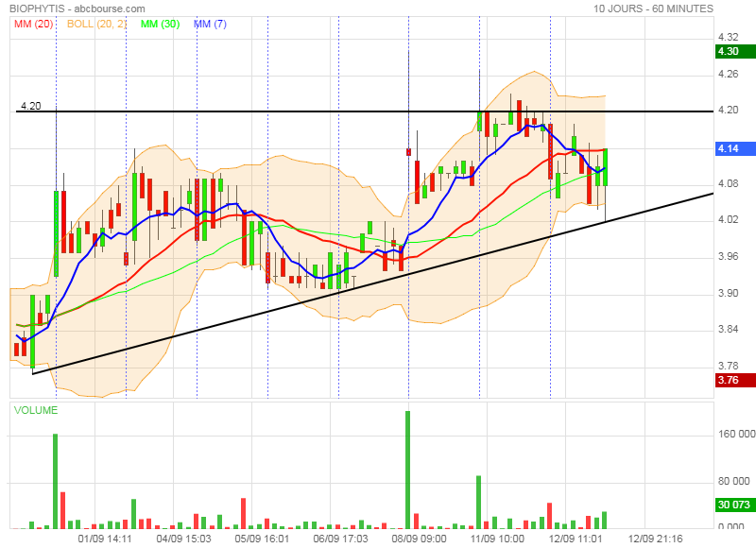Click the 08/09 09:00 time label
The height and width of the screenshot is (548, 756).
coord(419,539)
